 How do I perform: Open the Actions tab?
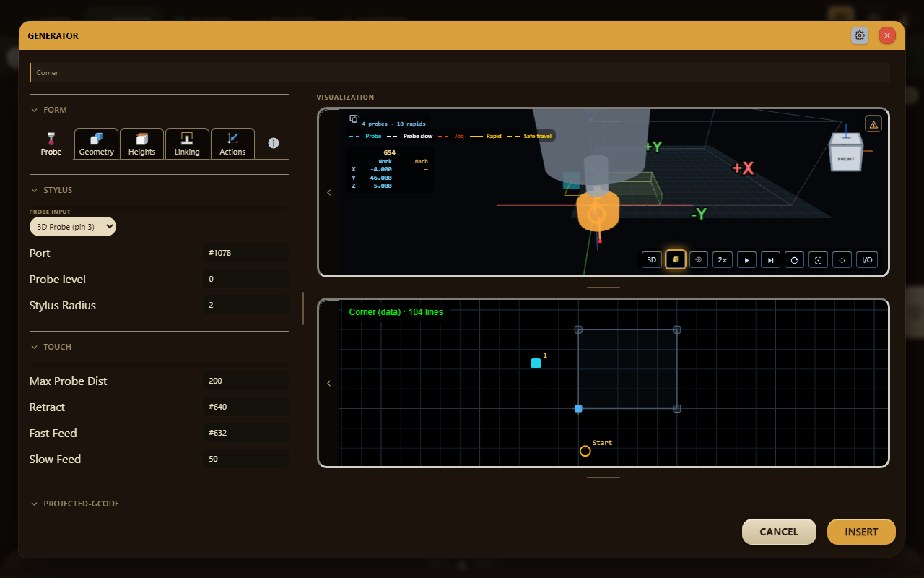click(x=232, y=143)
